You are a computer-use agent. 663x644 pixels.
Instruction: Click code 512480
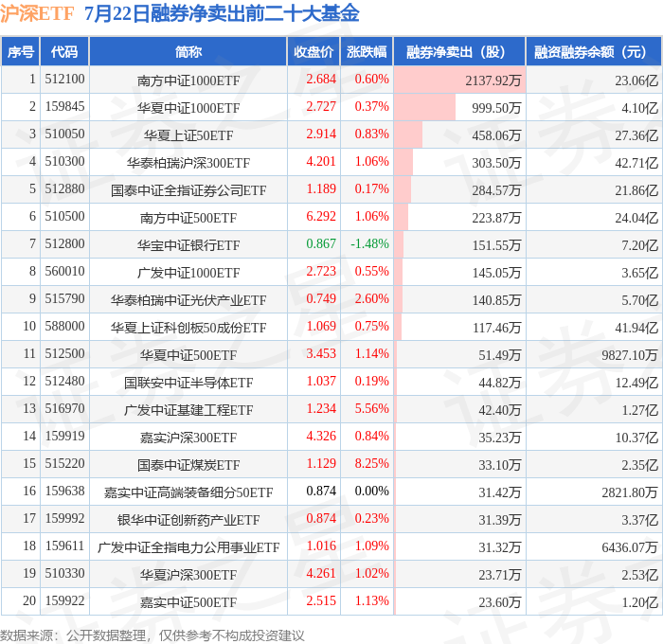pyautogui.click(x=64, y=382)
